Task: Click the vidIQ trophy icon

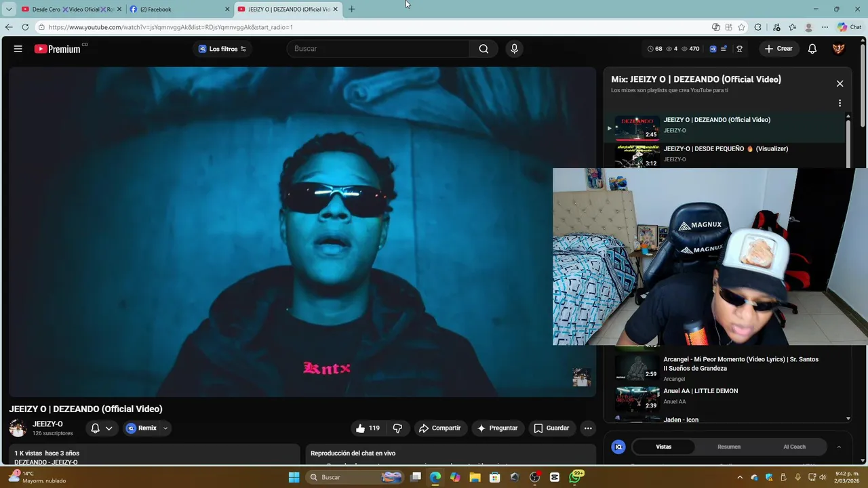Action: 739,49
